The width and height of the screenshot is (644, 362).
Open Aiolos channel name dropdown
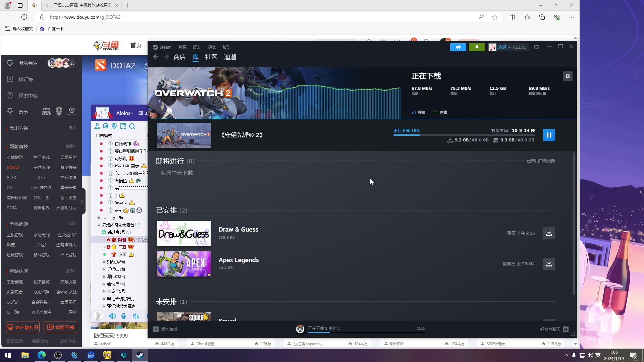coord(124,113)
